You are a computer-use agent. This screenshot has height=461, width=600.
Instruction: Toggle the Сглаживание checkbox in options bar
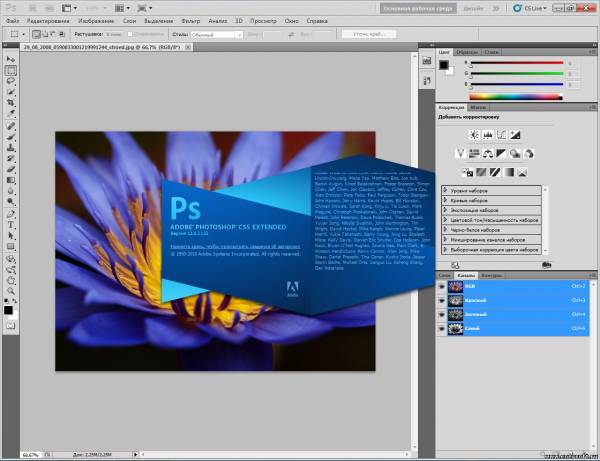[x=130, y=34]
